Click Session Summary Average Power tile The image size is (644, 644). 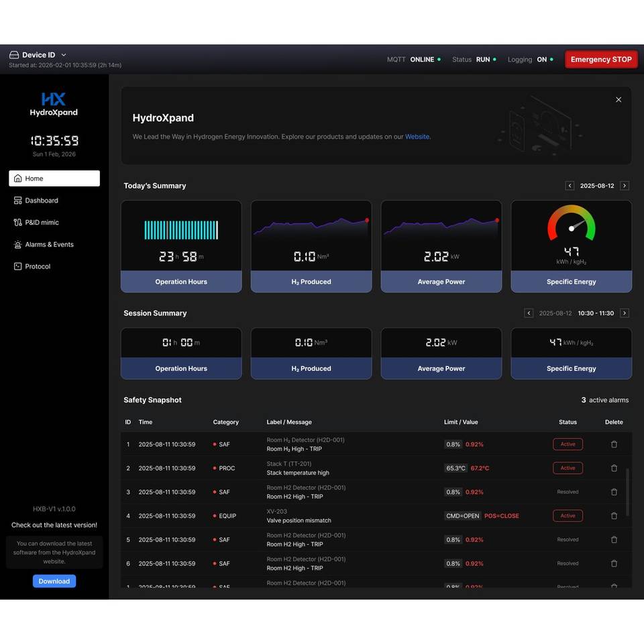pyautogui.click(x=441, y=354)
